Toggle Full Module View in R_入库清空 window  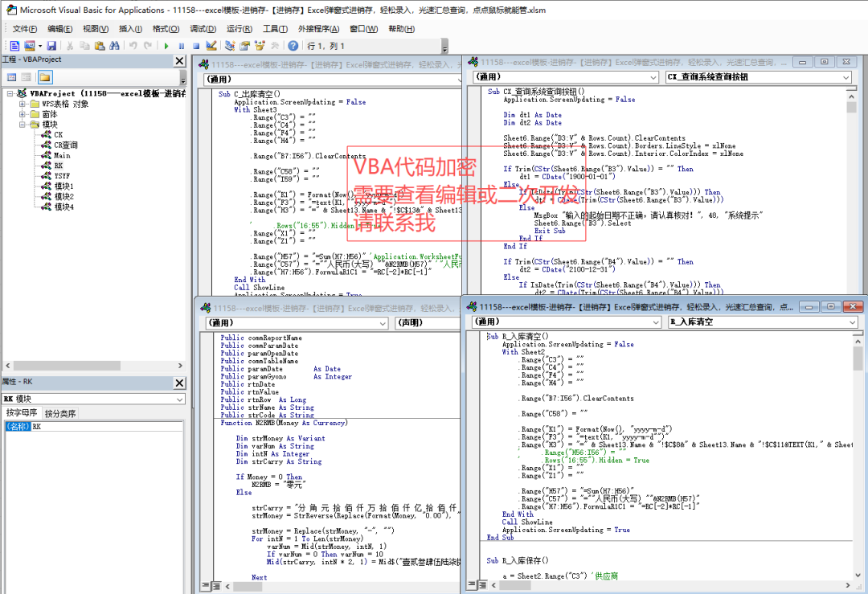pyautogui.click(x=481, y=584)
